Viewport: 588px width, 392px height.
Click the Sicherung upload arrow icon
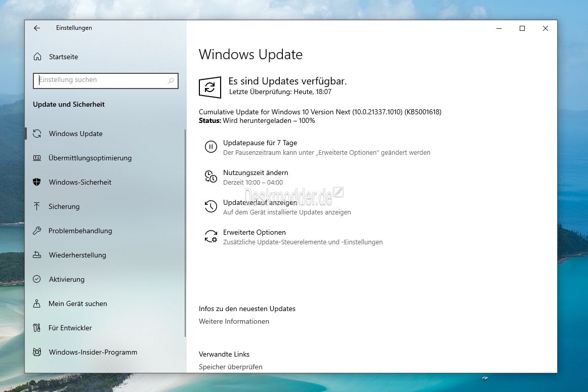(x=37, y=206)
